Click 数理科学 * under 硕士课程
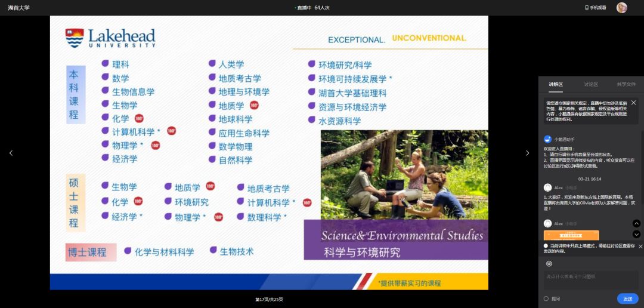The height and width of the screenshot is (308, 644). tap(267, 217)
